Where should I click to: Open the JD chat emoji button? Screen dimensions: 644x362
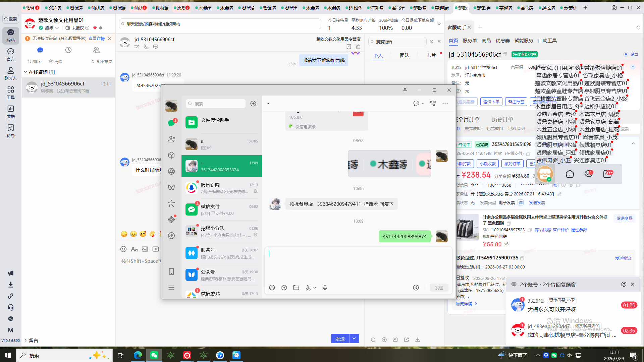(123, 249)
